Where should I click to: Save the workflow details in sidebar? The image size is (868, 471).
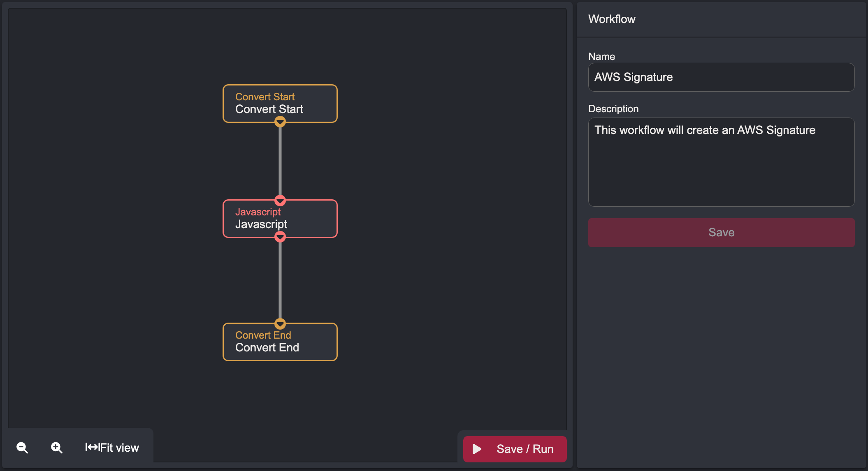point(721,233)
